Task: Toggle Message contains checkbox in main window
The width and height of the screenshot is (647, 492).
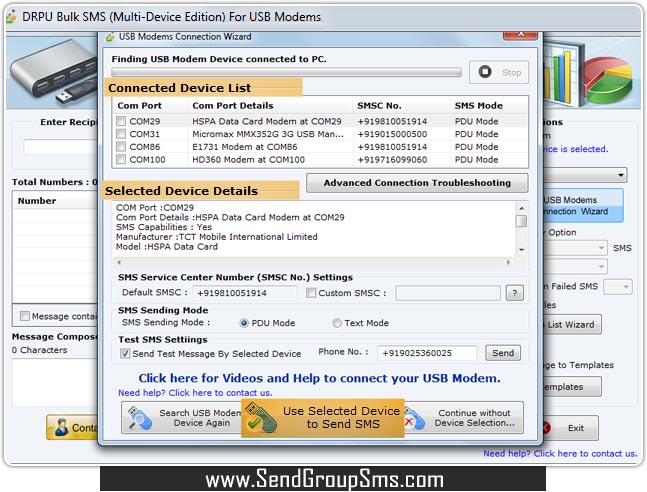Action: click(25, 316)
